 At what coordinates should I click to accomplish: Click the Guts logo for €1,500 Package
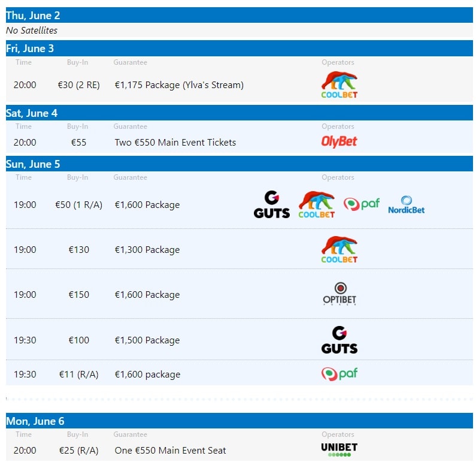click(x=339, y=340)
